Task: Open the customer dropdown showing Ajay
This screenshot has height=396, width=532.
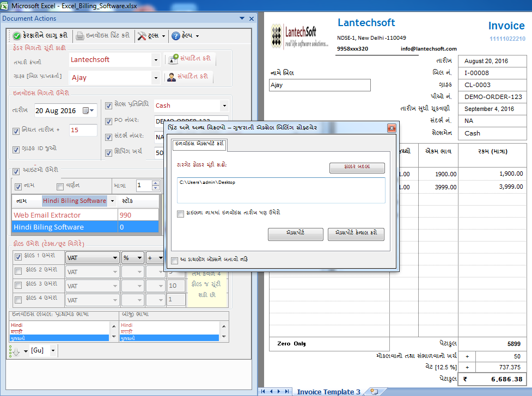Action: click(156, 78)
